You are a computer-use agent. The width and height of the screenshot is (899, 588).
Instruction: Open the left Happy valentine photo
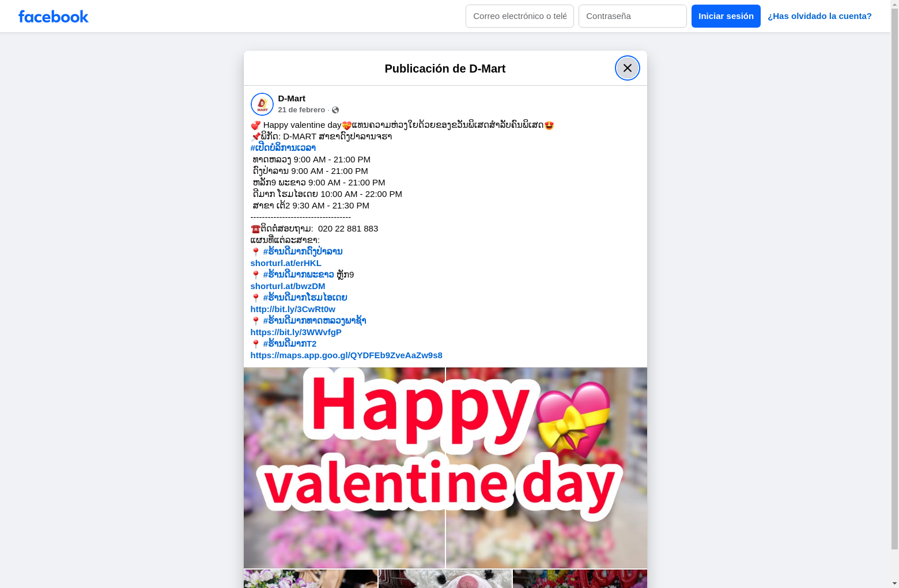[344, 468]
